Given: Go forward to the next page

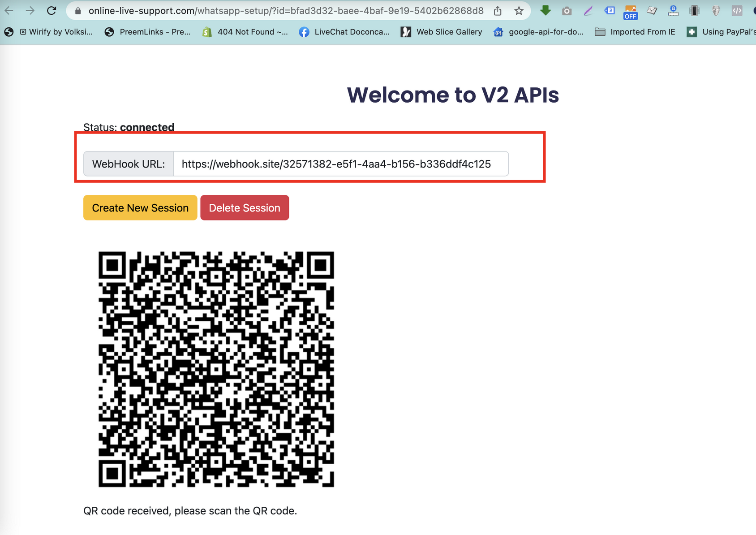Looking at the screenshot, I should (30, 11).
